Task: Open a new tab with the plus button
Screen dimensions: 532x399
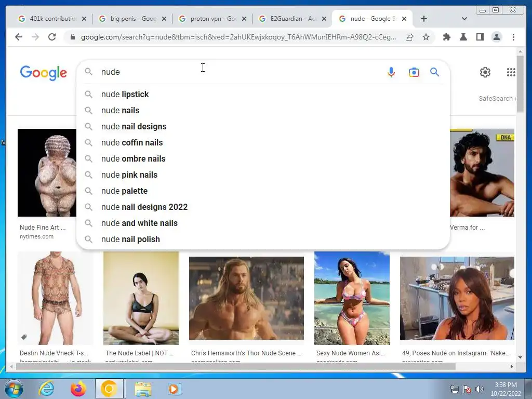Action: coord(424,19)
